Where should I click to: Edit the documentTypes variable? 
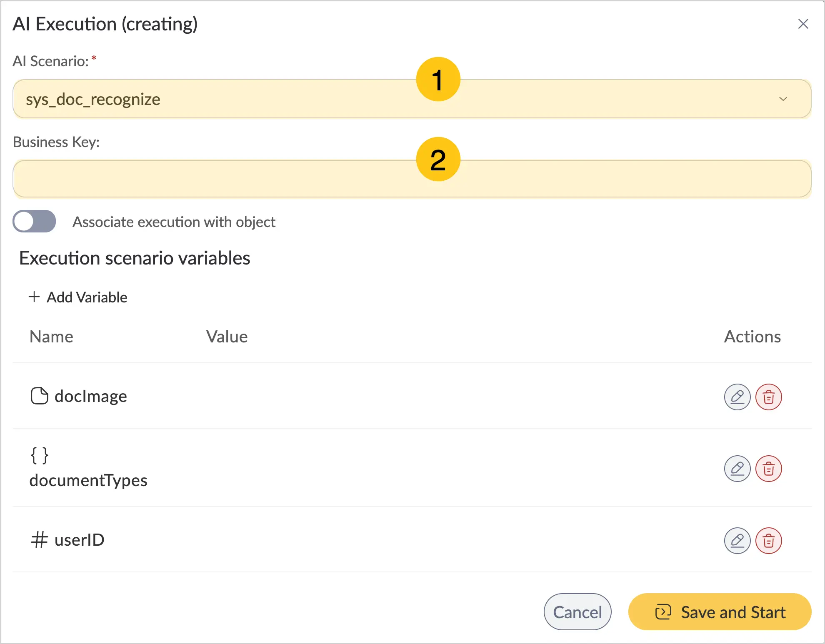[x=737, y=469]
